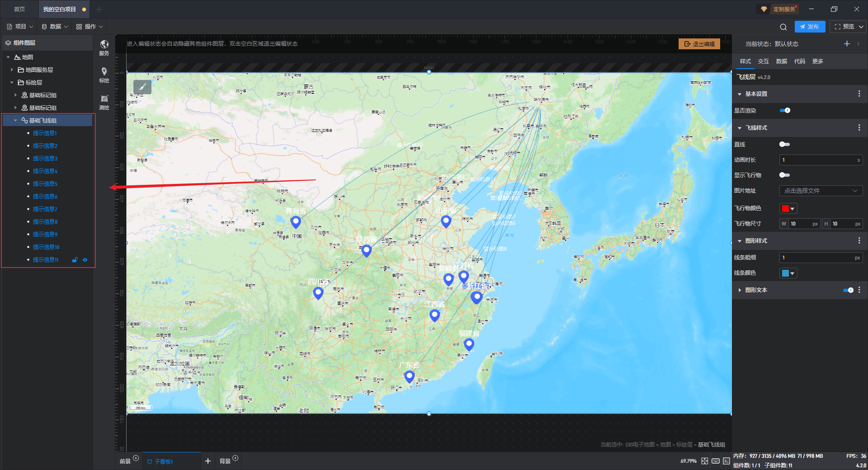Switch to the 首页 tab
Viewport: 868px width, 470px height.
19,9
